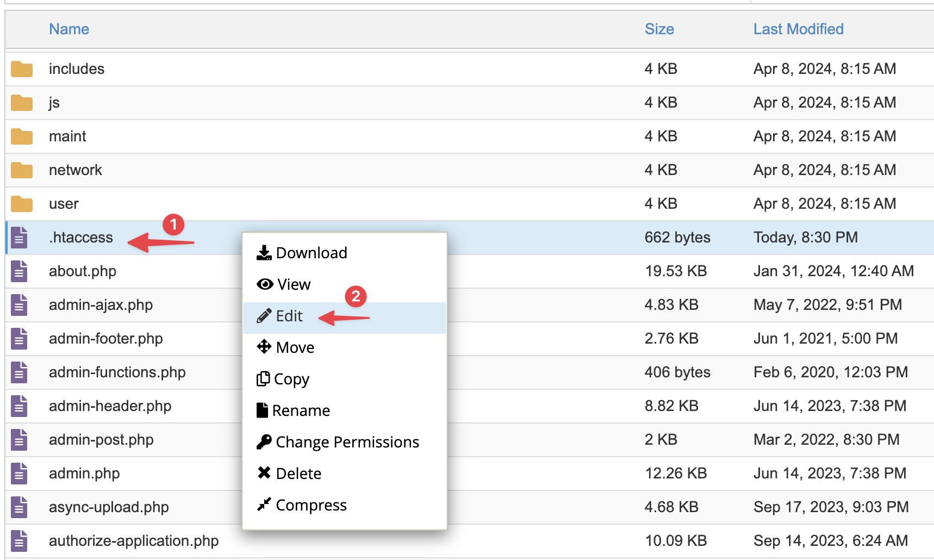This screenshot has width=934, height=560.
Task: Click the admin-header.php file icon
Action: click(x=20, y=406)
